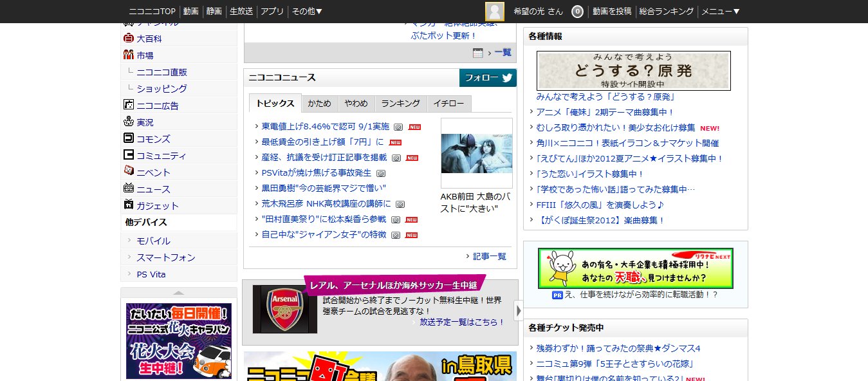Click the 市場 people icon
This screenshot has width=868, height=381.
pyautogui.click(x=128, y=55)
